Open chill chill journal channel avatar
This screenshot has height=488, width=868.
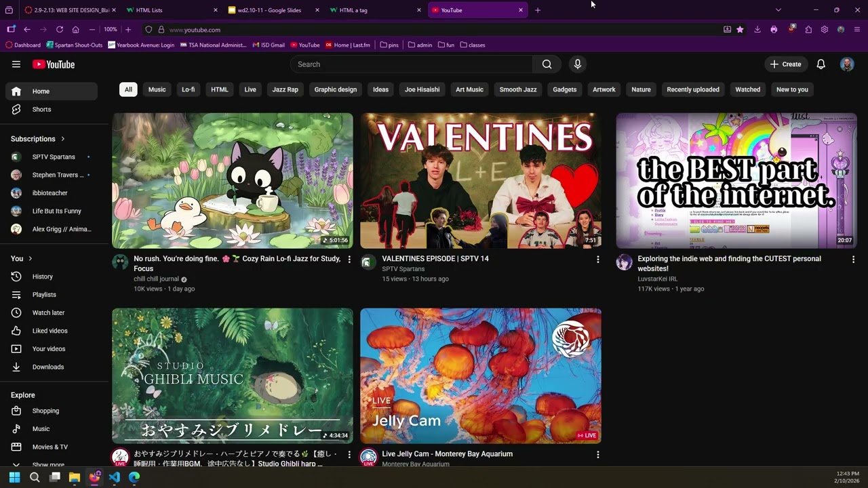coord(120,262)
